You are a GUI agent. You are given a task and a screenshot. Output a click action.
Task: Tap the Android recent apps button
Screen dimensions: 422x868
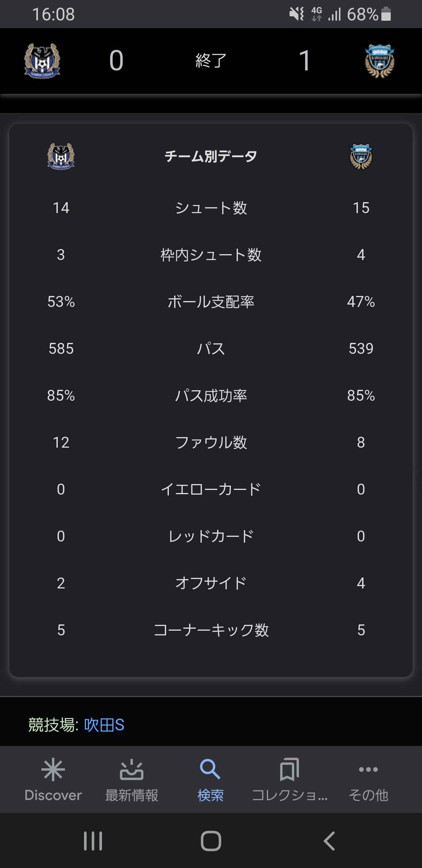pyautogui.click(x=93, y=841)
